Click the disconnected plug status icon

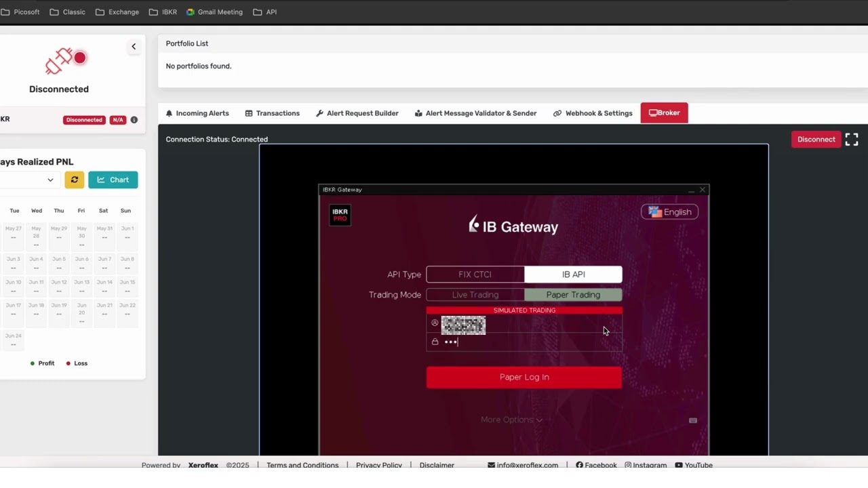pos(66,60)
